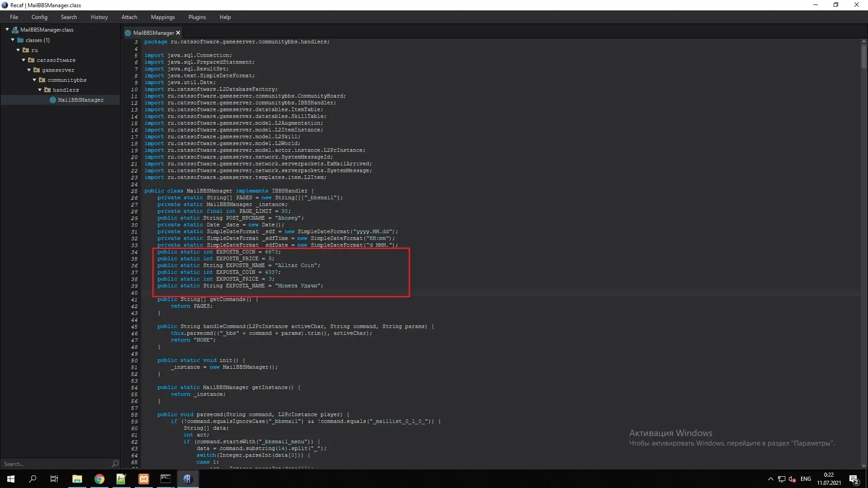Collapse the communitybbs package node
Screen dimensions: 868x488
34,80
